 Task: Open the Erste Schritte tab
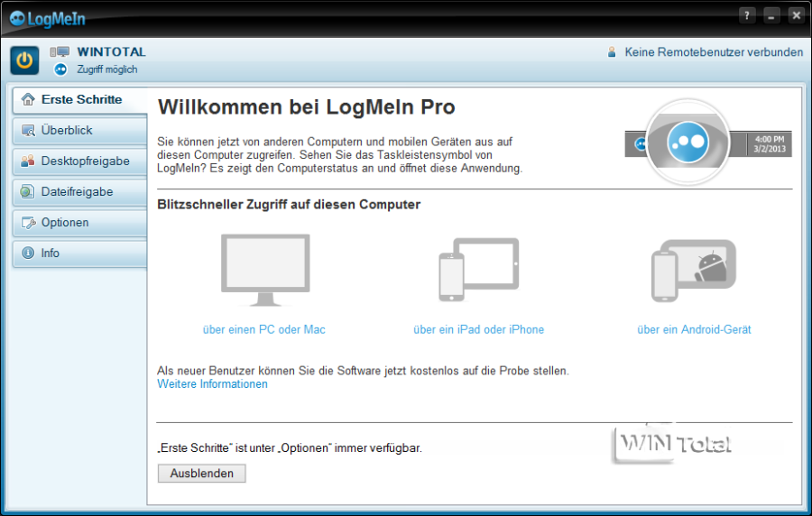click(79, 100)
